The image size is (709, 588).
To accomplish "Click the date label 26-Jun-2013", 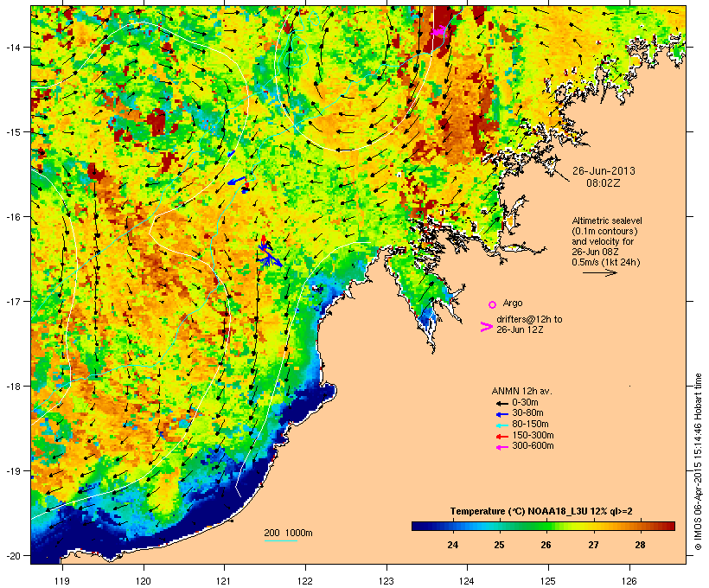I will click(604, 171).
